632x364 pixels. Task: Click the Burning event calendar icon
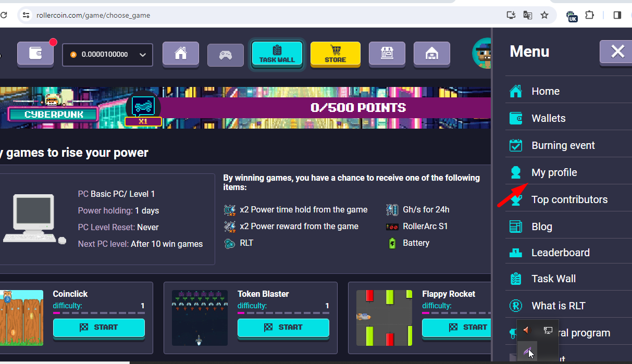(x=516, y=145)
